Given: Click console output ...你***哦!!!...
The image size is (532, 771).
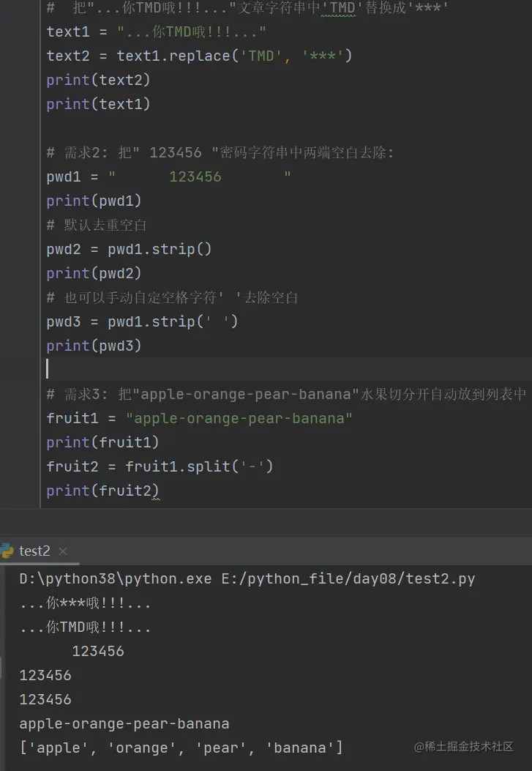Looking at the screenshot, I should point(85,603).
